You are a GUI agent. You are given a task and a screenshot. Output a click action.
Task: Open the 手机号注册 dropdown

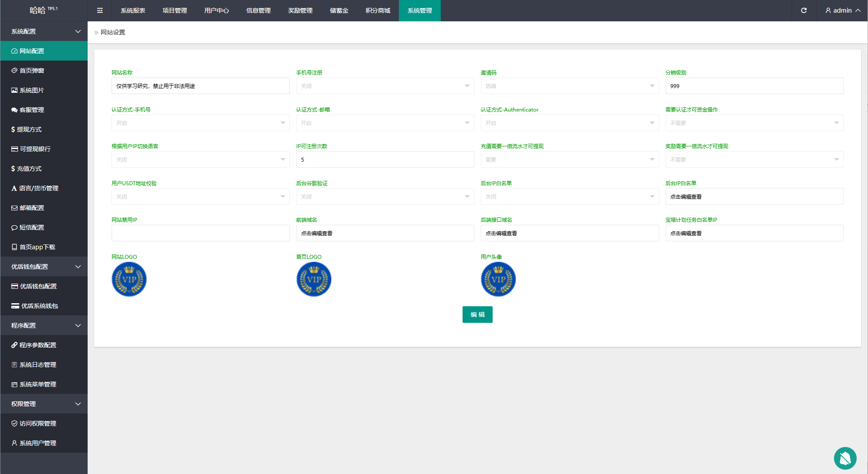tap(385, 86)
